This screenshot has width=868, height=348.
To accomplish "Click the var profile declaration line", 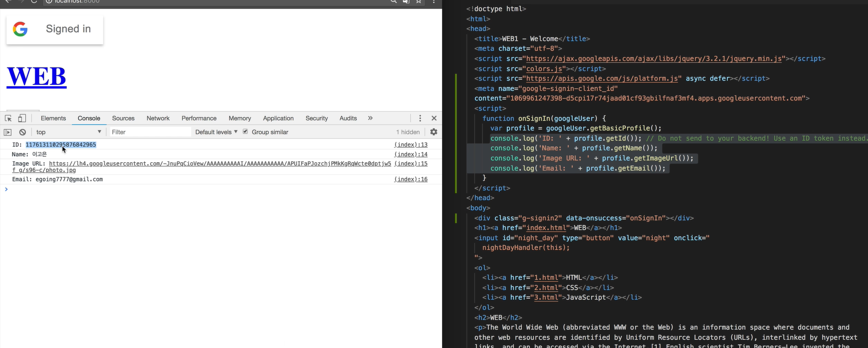I will [x=576, y=128].
